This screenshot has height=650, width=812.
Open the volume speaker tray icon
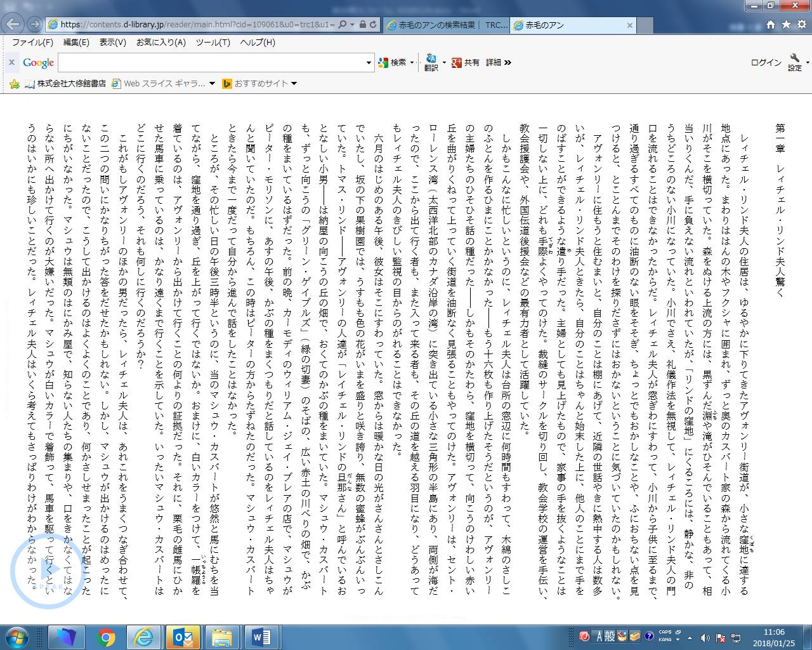705,638
